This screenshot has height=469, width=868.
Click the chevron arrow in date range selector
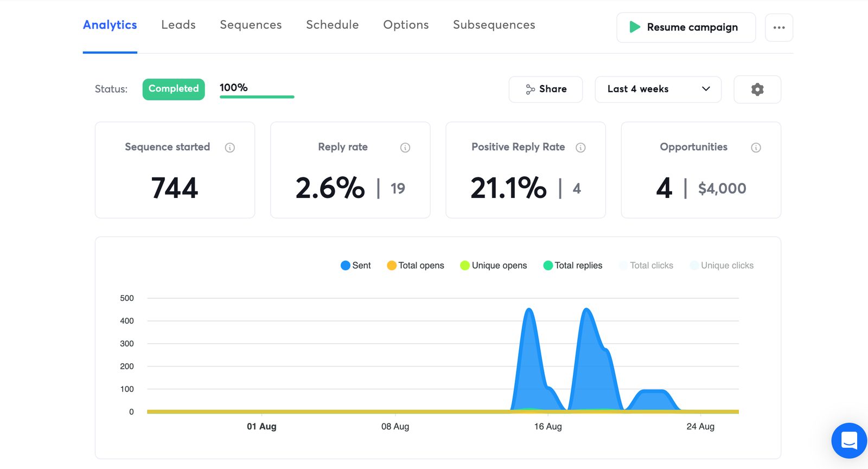[x=706, y=89]
